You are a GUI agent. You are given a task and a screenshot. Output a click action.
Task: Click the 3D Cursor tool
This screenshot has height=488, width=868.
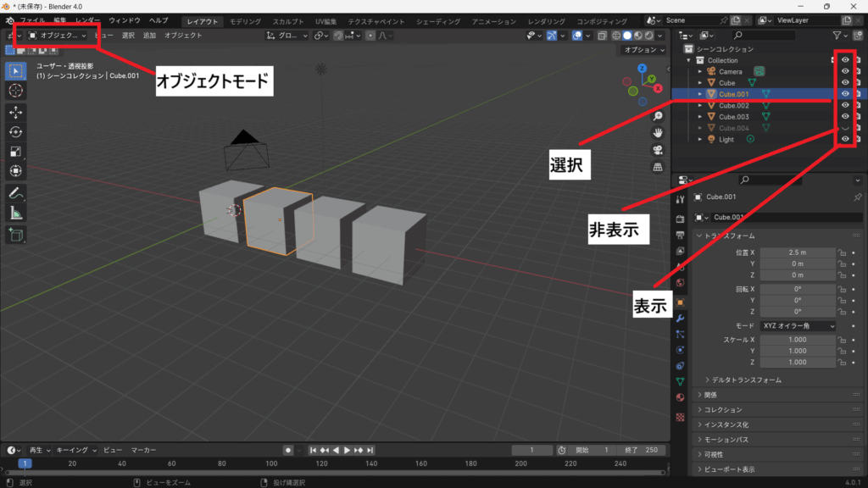point(15,90)
